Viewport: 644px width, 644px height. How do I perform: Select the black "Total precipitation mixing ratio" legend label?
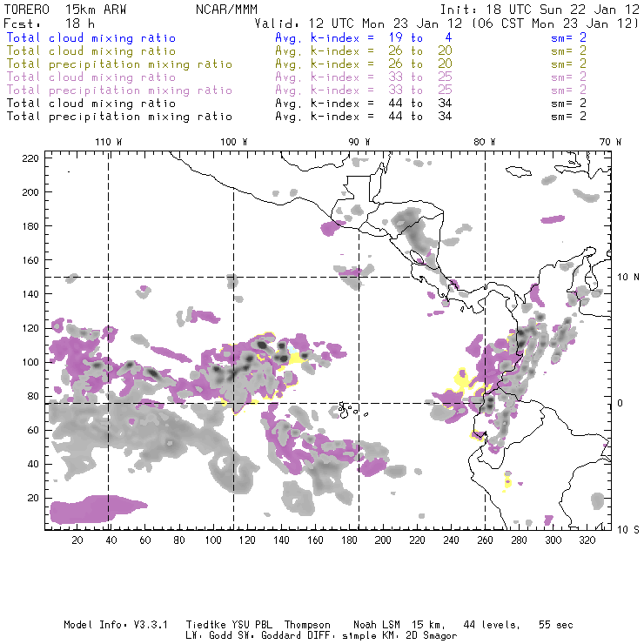119,117
